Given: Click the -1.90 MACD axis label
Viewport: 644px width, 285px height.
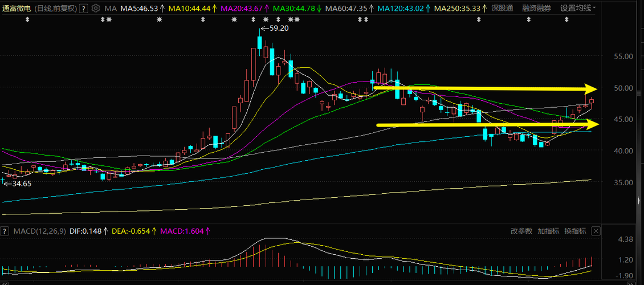Looking at the screenshot, I should click(623, 275).
